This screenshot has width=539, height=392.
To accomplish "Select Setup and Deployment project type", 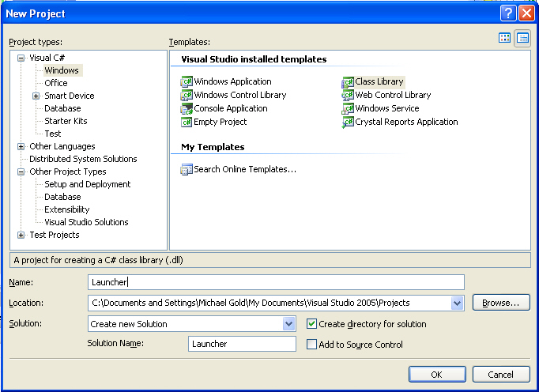I will 88,184.
